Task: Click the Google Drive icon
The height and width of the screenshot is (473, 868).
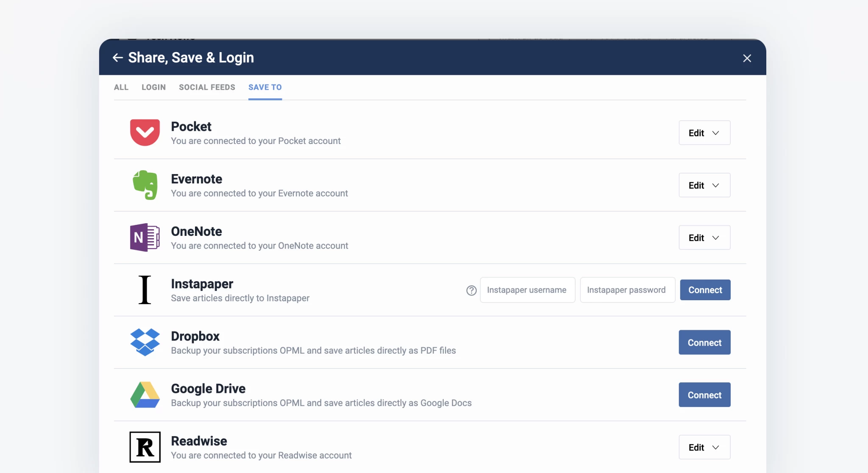Action: (145, 394)
